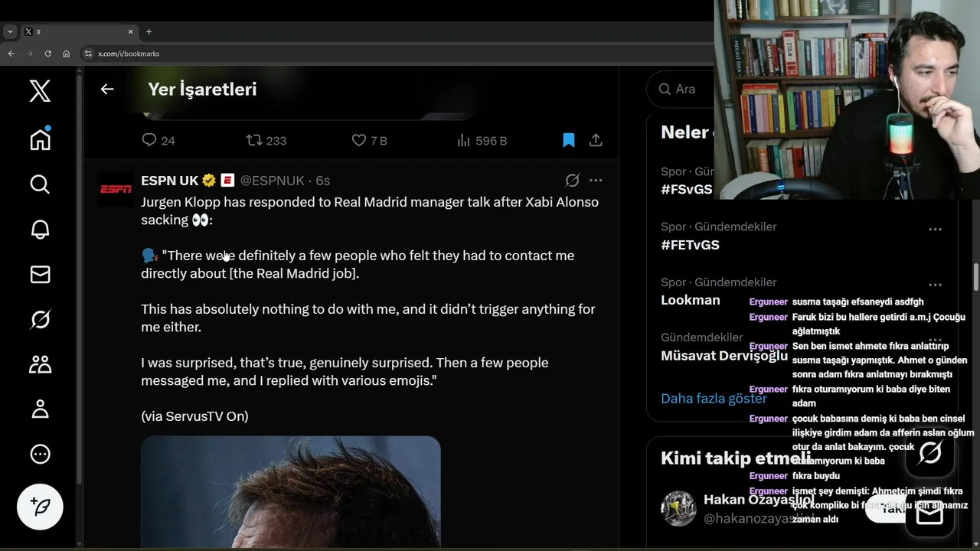Viewport: 980px width, 551px height.
Task: Open ESPN UK profile avatar
Action: [x=116, y=189]
